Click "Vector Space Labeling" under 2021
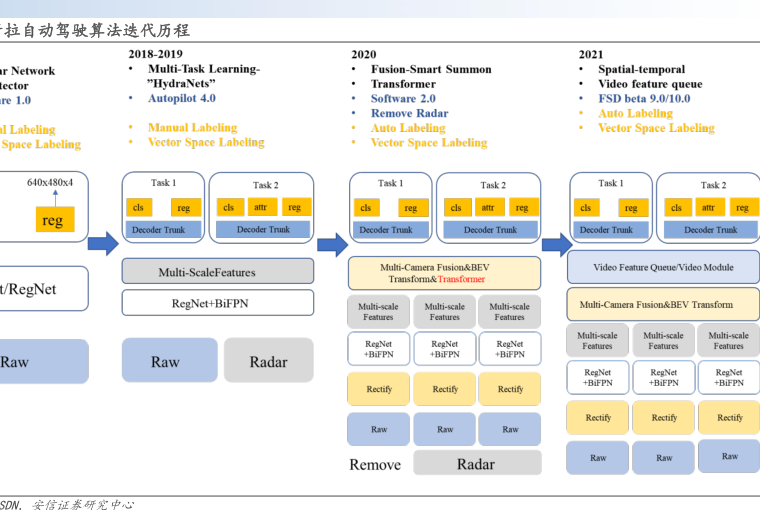The height and width of the screenshot is (510, 760). tap(656, 128)
